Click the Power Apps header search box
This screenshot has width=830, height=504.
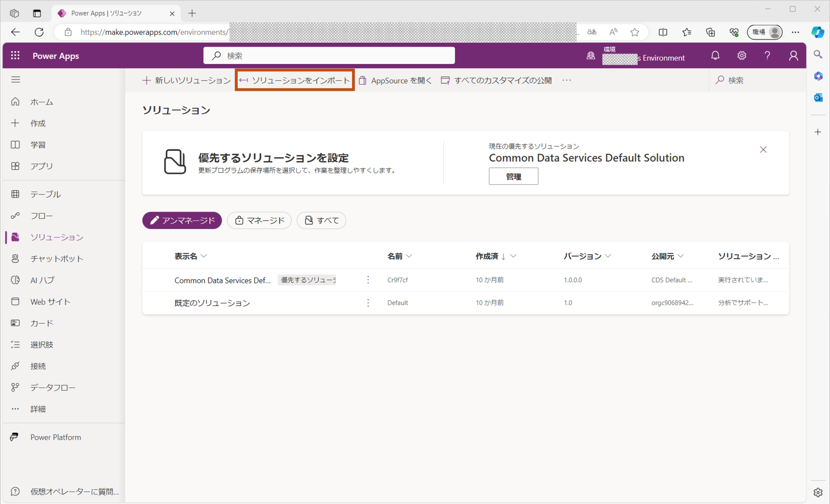pos(329,56)
